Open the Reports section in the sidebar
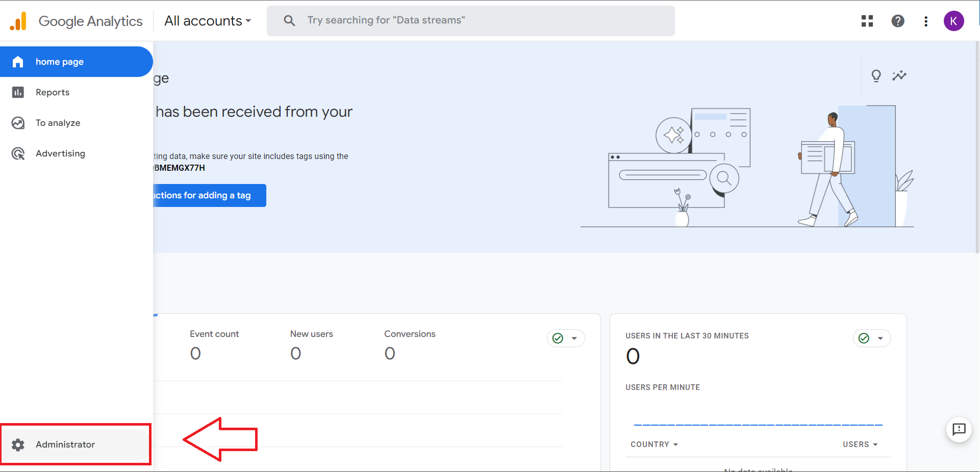980x472 pixels. [18, 92]
